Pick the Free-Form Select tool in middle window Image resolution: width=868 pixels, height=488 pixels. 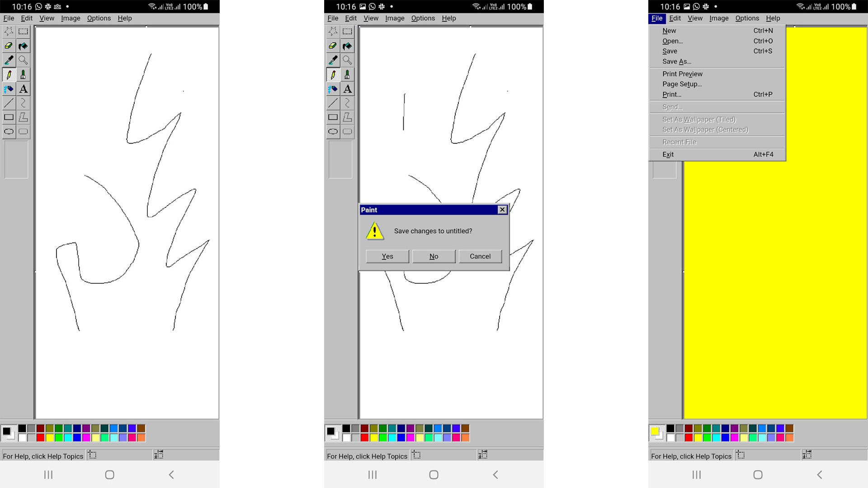click(333, 31)
